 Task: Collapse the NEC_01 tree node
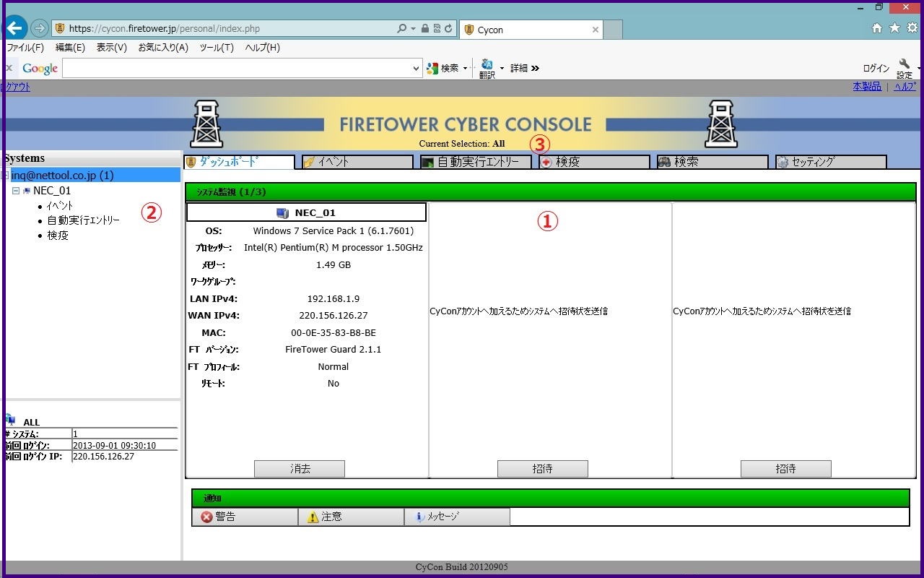pos(16,191)
